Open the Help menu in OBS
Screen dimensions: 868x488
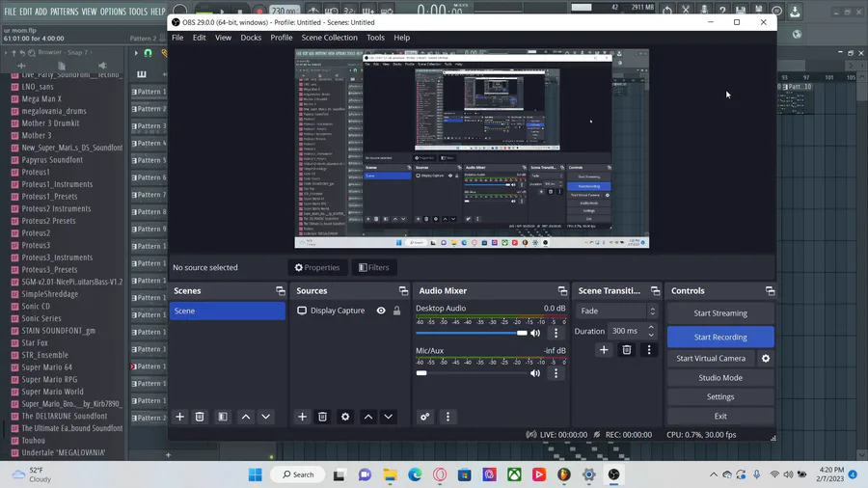[x=402, y=38]
